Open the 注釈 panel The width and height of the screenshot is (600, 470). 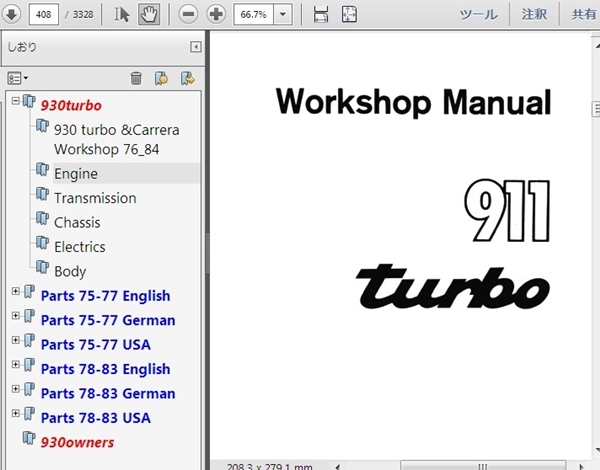click(x=534, y=15)
